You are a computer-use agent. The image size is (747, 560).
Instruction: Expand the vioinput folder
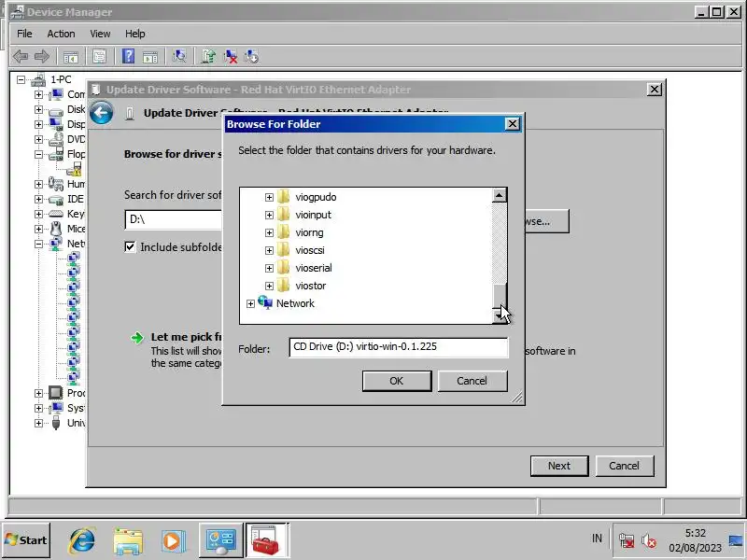click(x=269, y=215)
